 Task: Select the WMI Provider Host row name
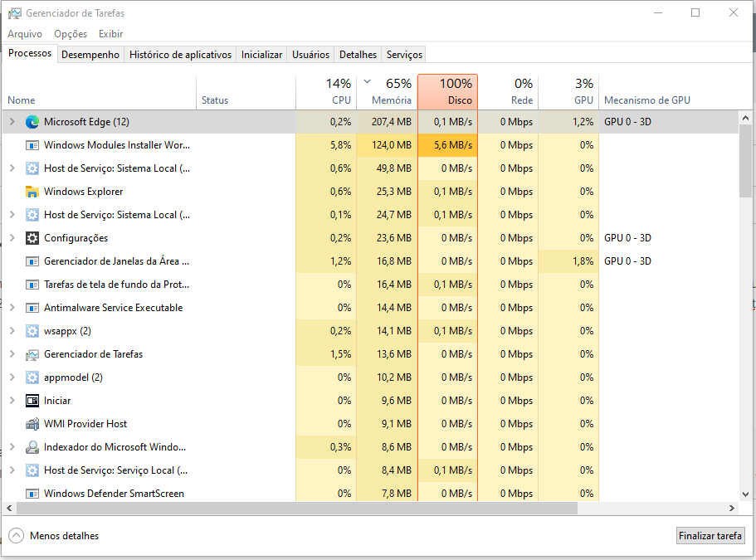pos(85,424)
